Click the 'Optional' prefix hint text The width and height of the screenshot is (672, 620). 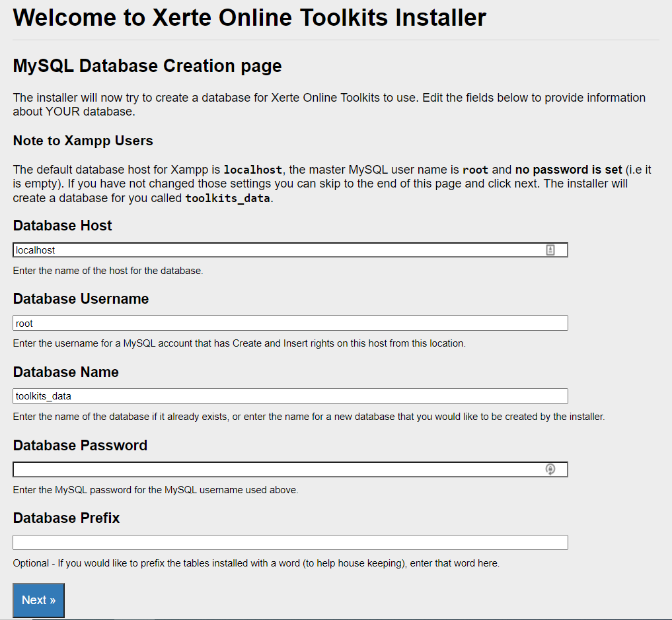256,563
